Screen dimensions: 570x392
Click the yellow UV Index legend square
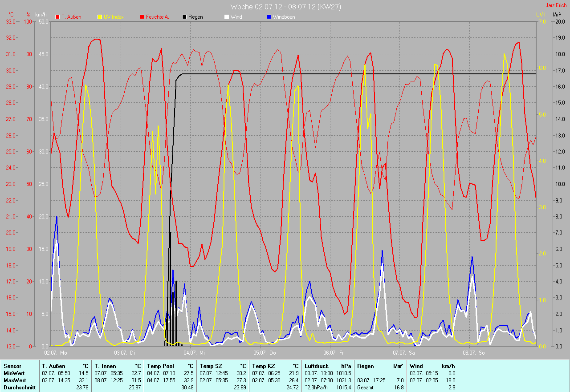coord(100,17)
